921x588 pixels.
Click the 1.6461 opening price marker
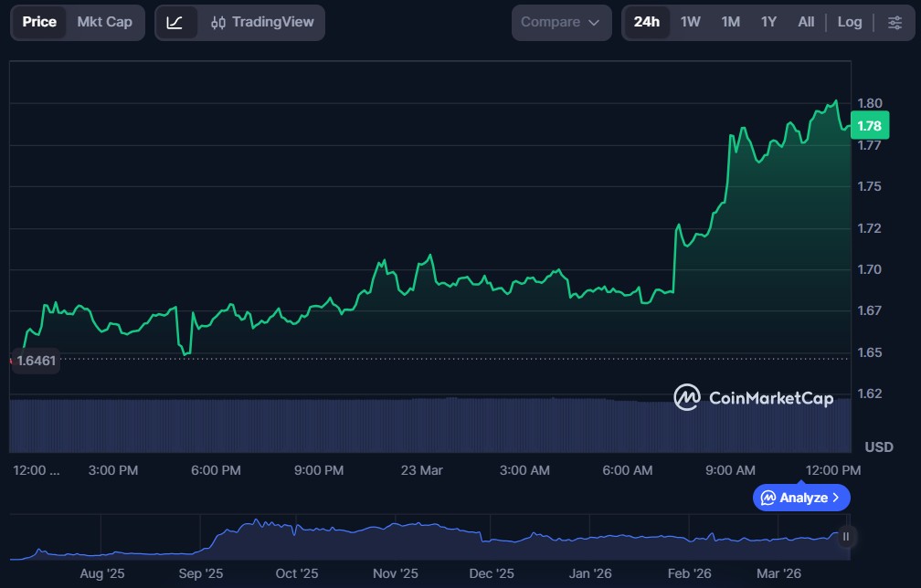36,361
